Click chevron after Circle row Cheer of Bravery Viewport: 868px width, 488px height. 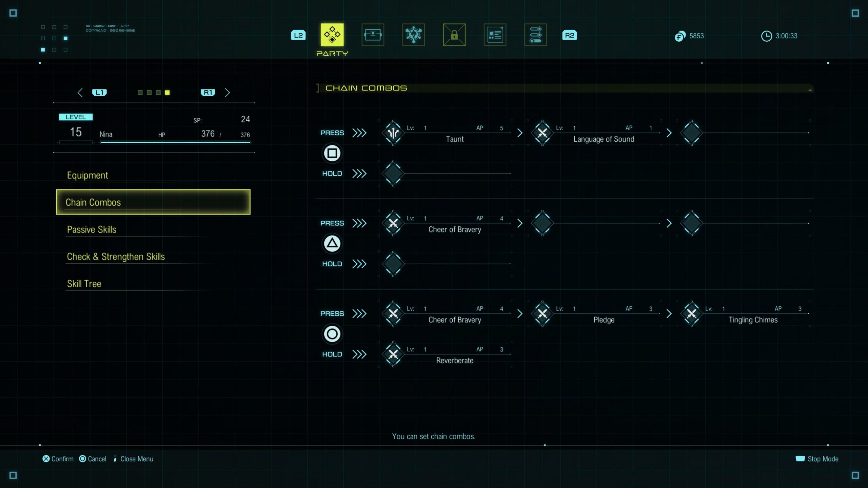(x=520, y=314)
